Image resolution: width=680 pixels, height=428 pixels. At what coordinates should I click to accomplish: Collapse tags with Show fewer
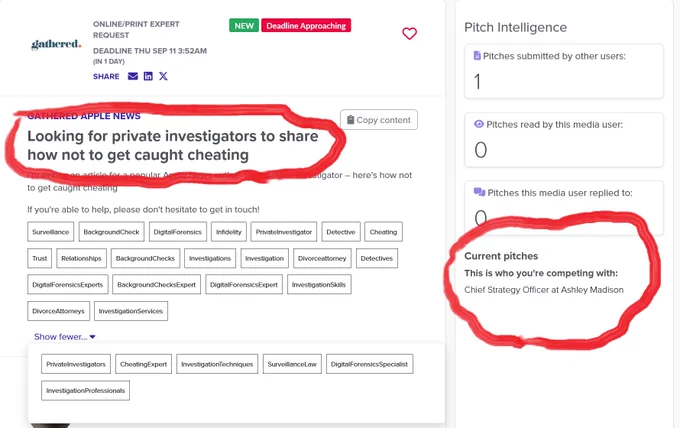pyautogui.click(x=65, y=337)
